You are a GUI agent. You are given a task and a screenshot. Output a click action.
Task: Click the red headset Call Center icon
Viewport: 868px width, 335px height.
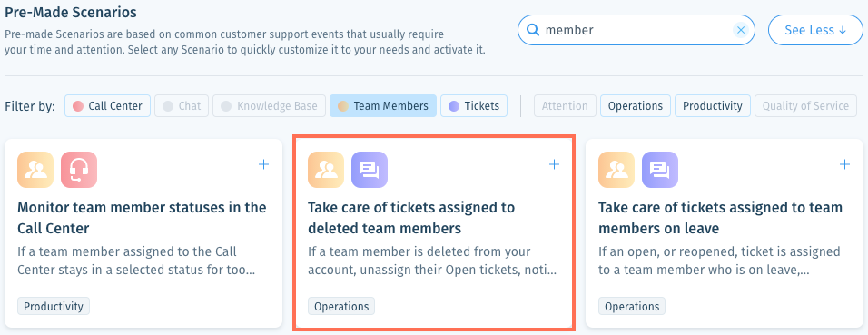point(79,170)
